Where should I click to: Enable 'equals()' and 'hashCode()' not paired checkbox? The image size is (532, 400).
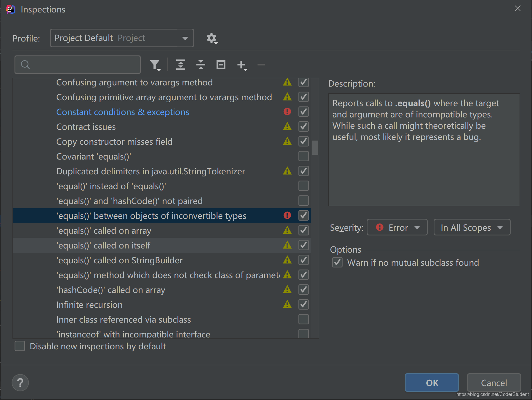tap(304, 201)
